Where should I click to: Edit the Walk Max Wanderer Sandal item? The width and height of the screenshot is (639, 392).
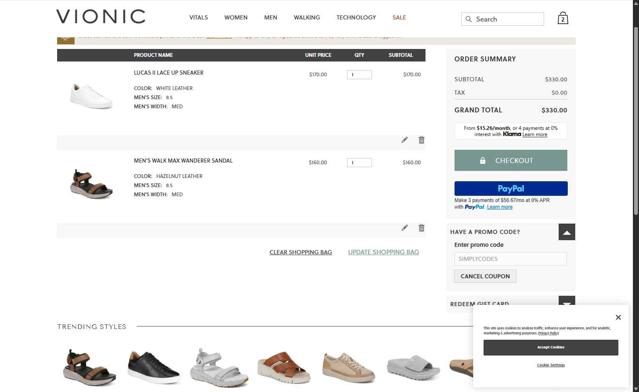click(404, 228)
